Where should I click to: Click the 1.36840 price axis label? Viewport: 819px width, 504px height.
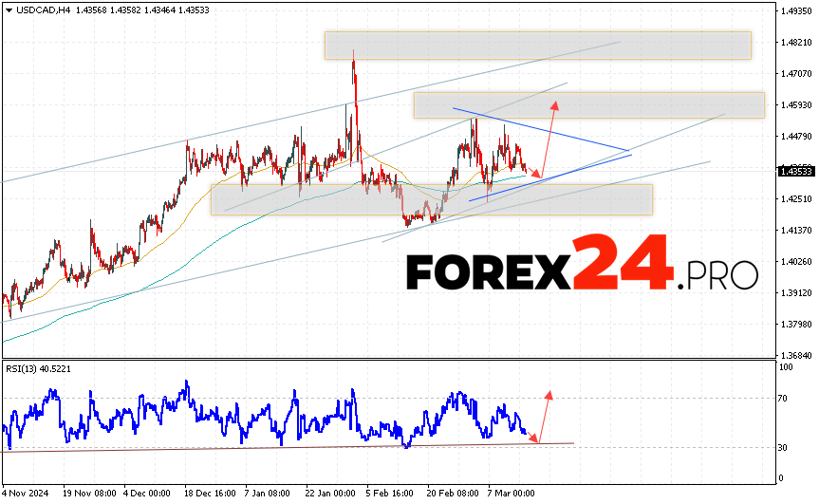tap(795, 355)
